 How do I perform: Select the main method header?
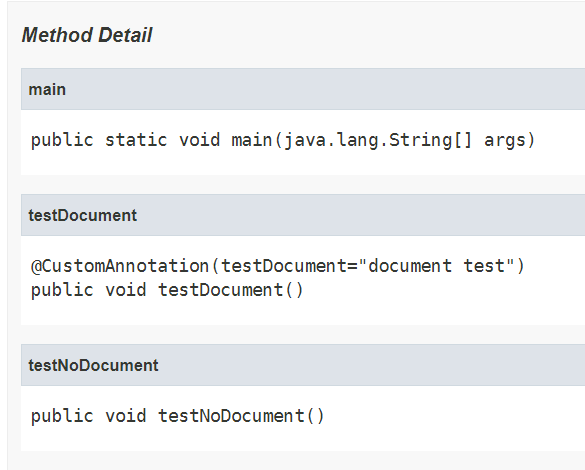[47, 90]
